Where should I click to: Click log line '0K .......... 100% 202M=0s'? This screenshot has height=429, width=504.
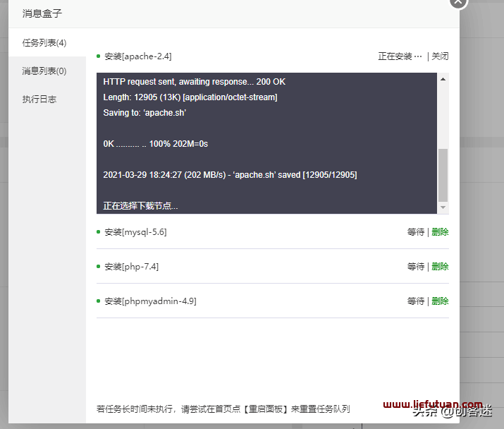click(156, 144)
